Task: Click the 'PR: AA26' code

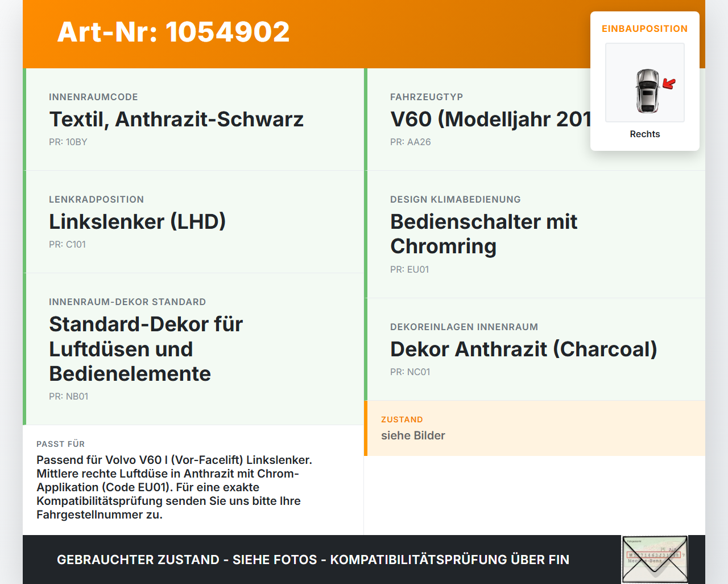Action: [411, 142]
